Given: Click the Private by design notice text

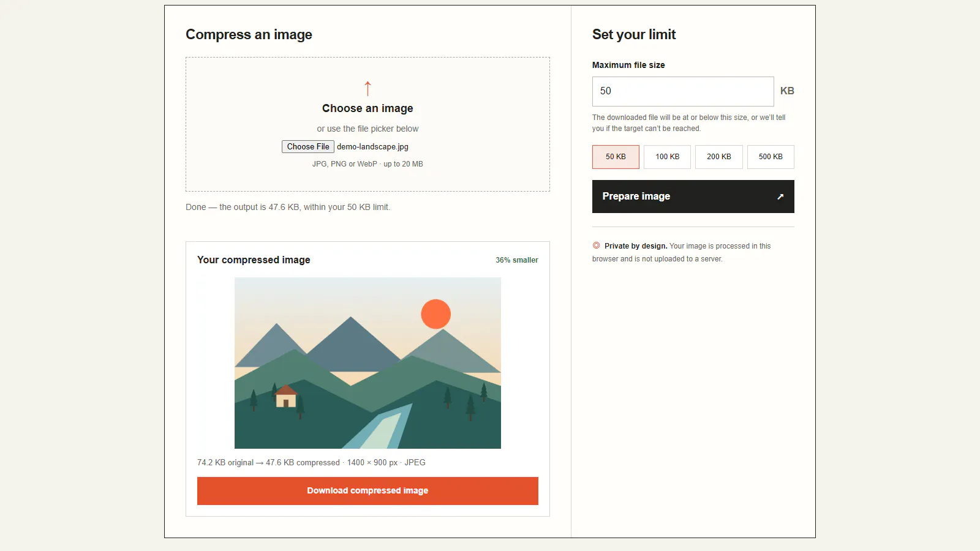Looking at the screenshot, I should 682,252.
